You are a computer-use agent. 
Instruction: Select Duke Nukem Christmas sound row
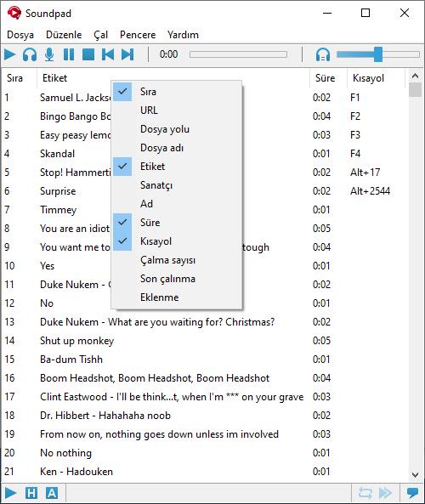pos(205,322)
